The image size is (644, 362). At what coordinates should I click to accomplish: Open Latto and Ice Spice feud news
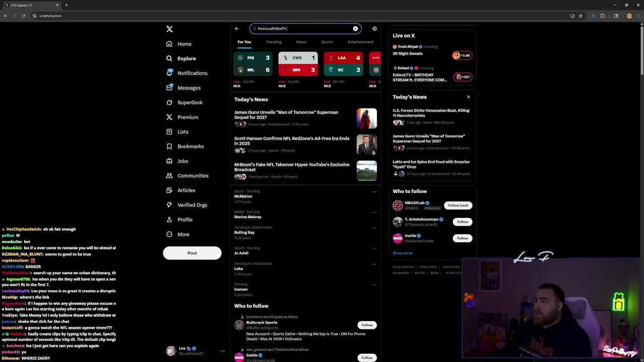click(432, 167)
